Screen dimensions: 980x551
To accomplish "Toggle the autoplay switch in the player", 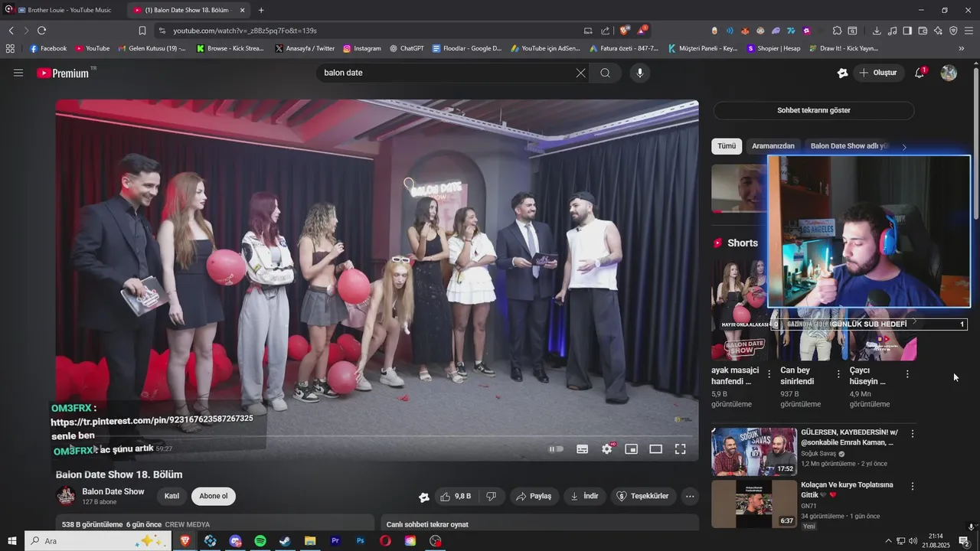I will 557,449.
